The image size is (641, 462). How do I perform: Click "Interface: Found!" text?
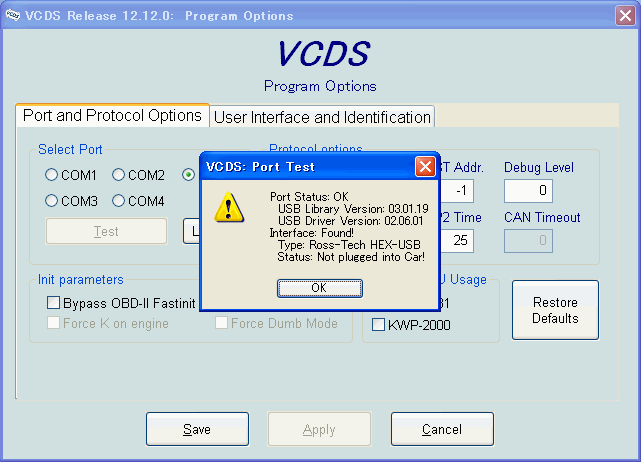tap(312, 233)
